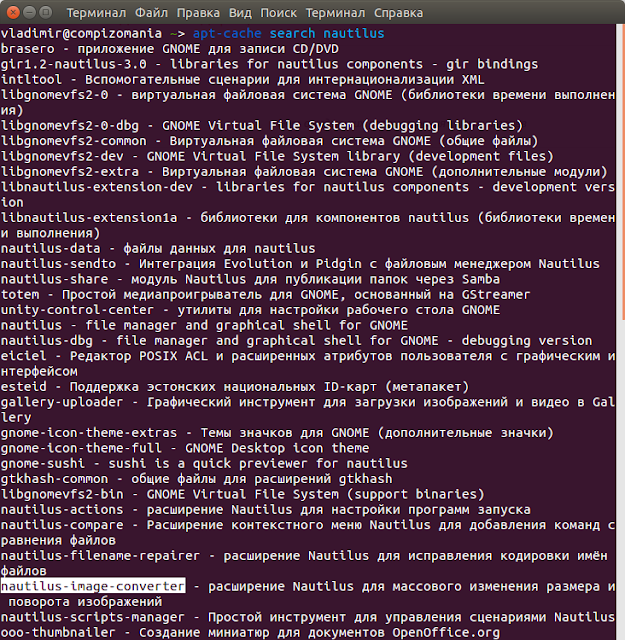
Task: Click the gtkhash-common package name
Action: pyautogui.click(x=55, y=479)
